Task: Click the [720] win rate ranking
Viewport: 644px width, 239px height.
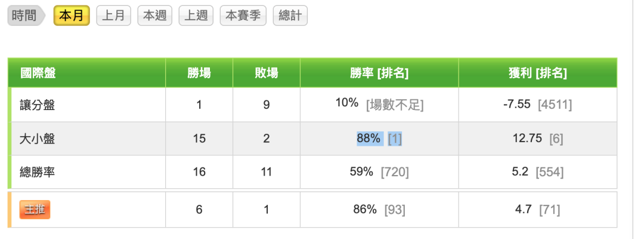Action: click(x=395, y=172)
